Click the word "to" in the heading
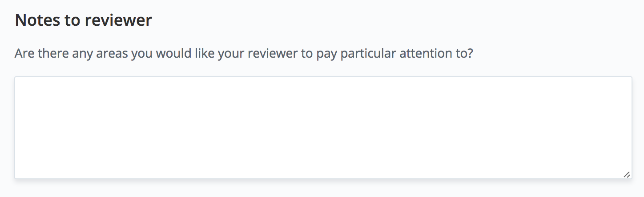This screenshot has height=197, width=644. 71,20
